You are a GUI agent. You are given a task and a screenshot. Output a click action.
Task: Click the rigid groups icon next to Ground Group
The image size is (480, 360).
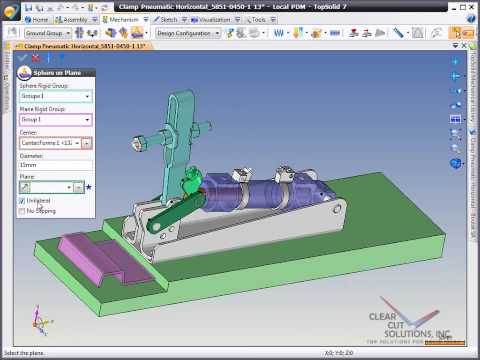(79, 33)
